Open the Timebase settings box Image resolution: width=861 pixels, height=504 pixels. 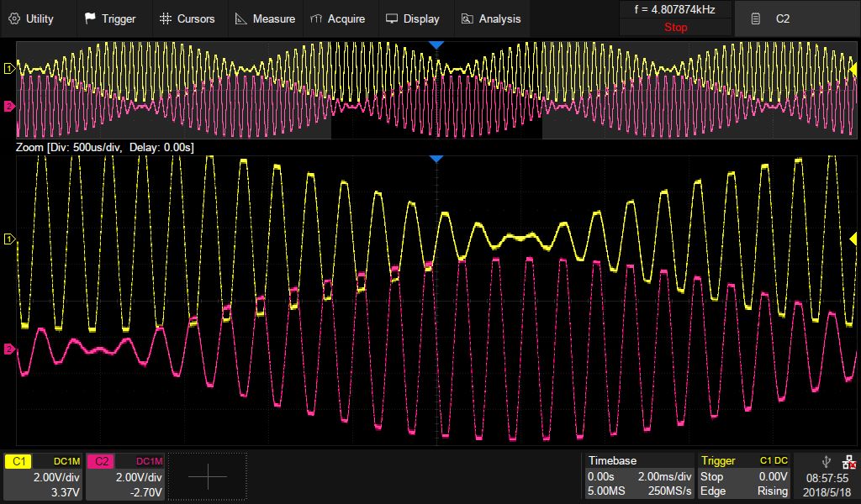point(639,476)
